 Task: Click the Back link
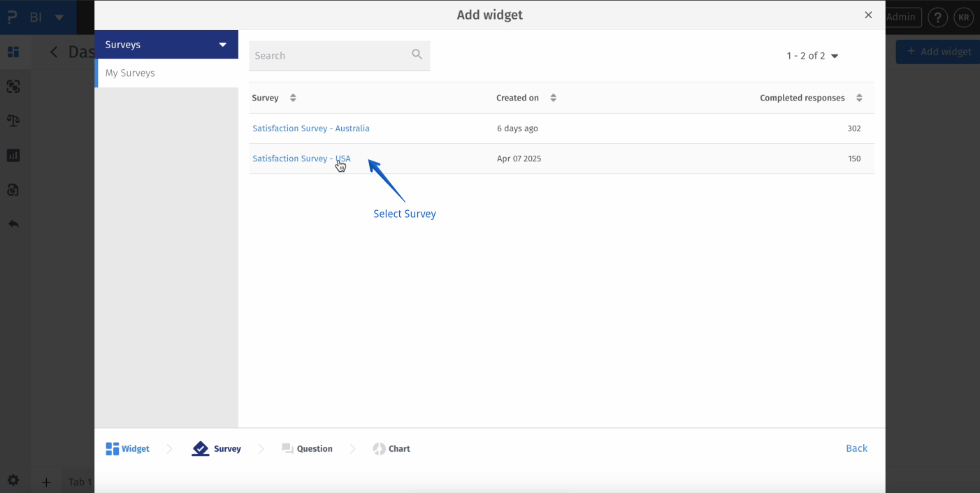coord(856,448)
